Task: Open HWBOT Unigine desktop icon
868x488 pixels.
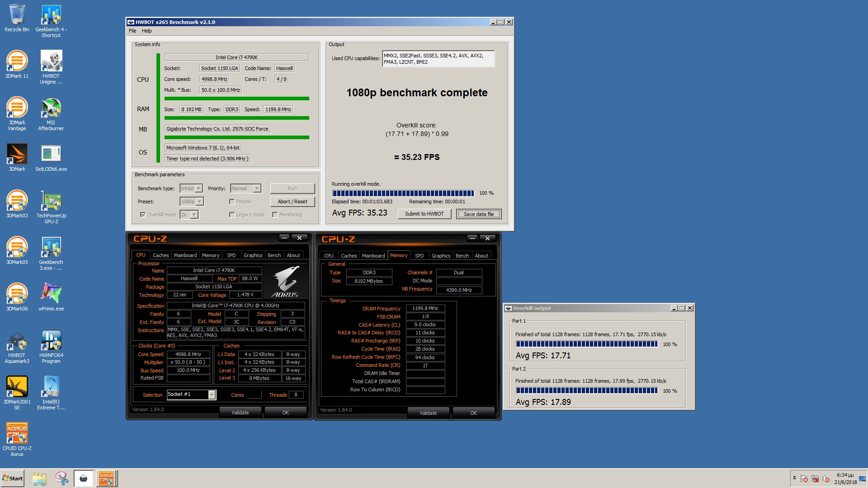Action: (51, 67)
